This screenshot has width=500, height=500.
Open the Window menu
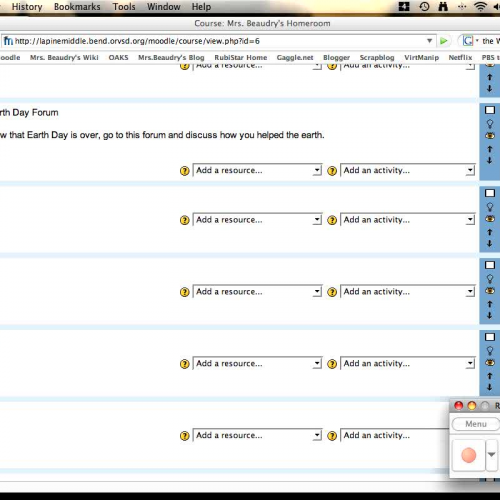(164, 7)
